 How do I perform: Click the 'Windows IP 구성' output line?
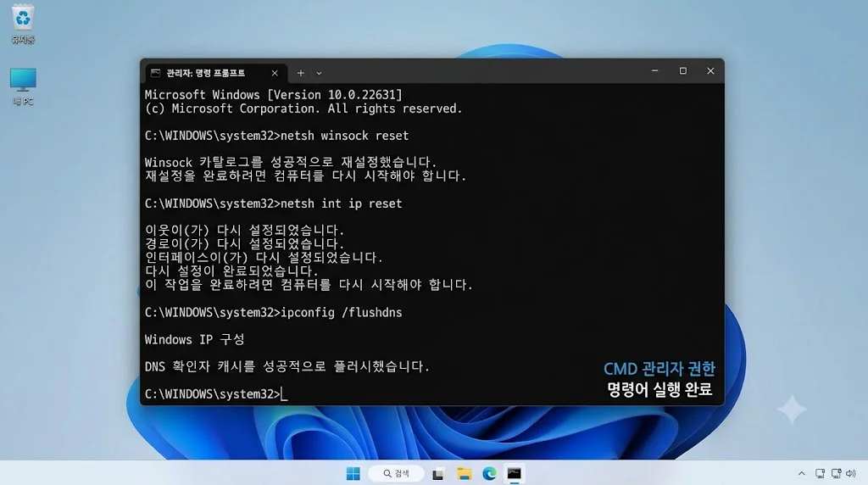(194, 339)
